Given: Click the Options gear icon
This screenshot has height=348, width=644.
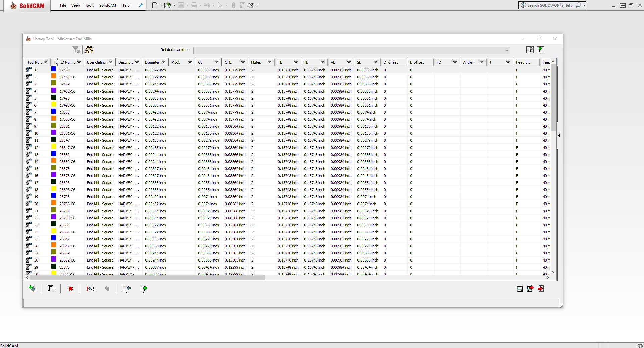Looking at the screenshot, I should (251, 5).
